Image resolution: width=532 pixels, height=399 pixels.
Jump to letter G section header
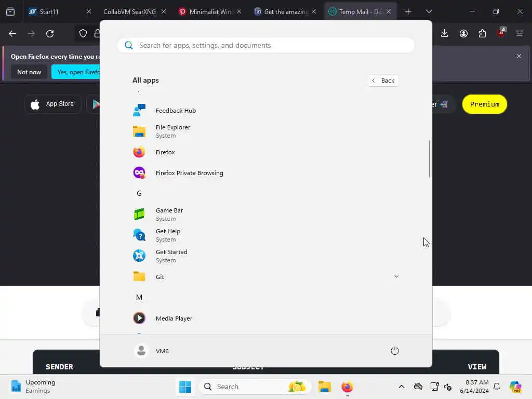(x=139, y=193)
